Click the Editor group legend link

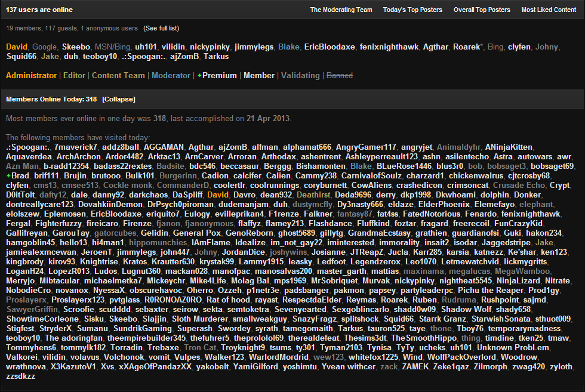(75, 76)
